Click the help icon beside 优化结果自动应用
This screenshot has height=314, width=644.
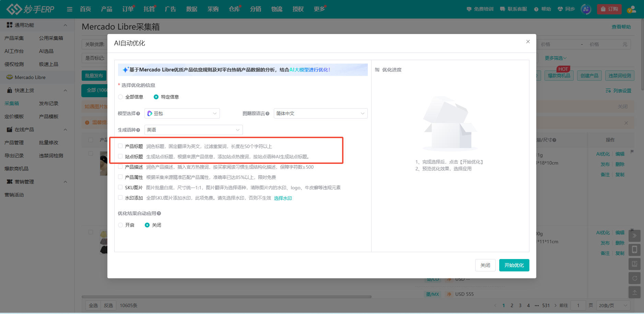click(159, 213)
